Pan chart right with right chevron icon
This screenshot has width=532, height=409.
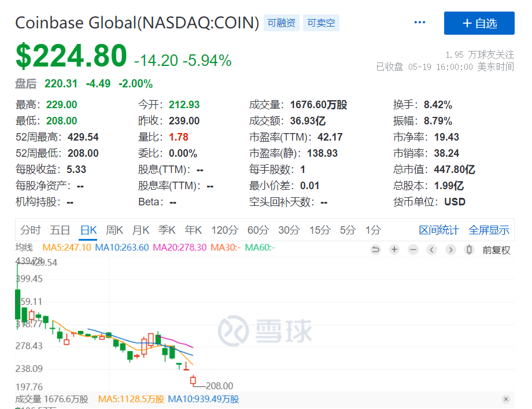[449, 249]
